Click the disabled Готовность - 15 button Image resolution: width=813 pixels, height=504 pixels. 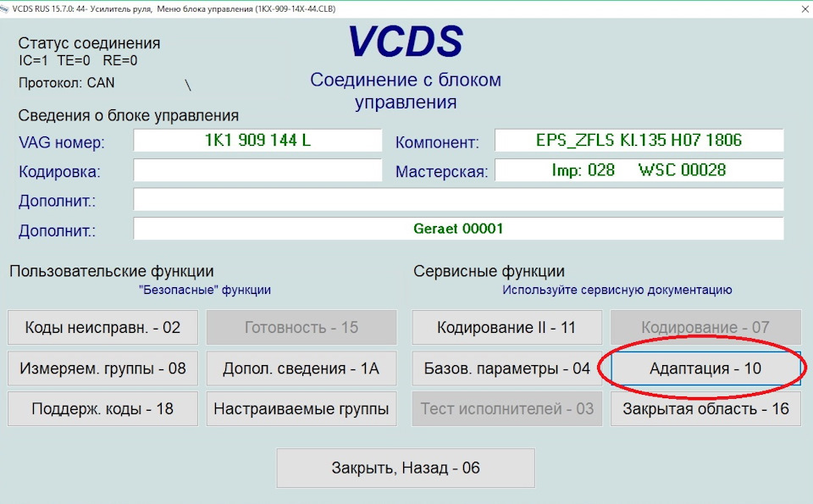tap(301, 328)
